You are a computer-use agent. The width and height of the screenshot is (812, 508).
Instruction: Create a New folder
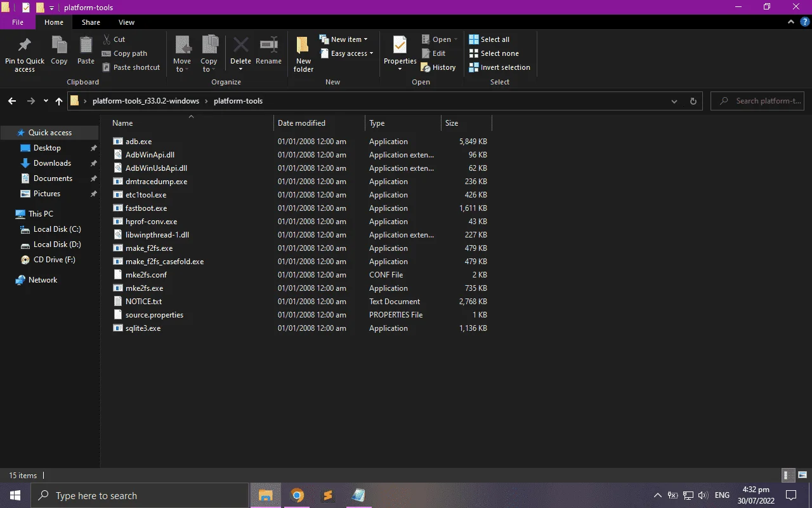[x=303, y=54]
